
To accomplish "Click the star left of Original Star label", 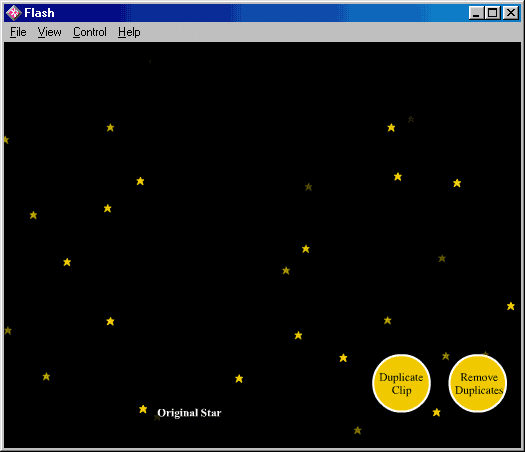I will (143, 409).
